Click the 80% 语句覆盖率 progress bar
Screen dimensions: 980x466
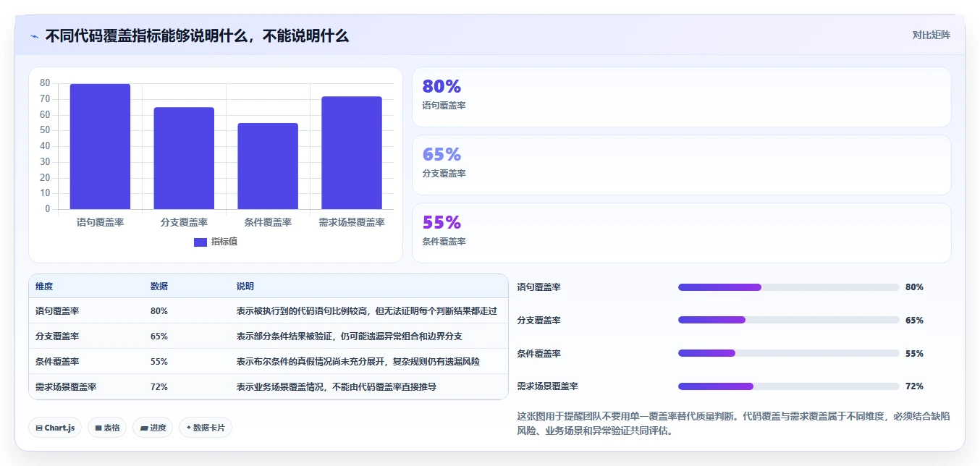[789, 287]
